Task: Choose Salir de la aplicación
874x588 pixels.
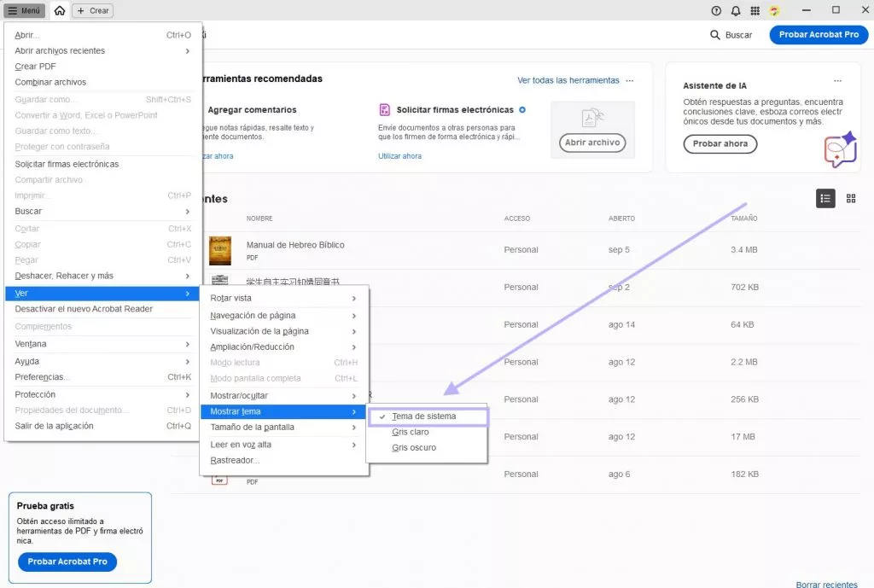Action: click(x=102, y=426)
